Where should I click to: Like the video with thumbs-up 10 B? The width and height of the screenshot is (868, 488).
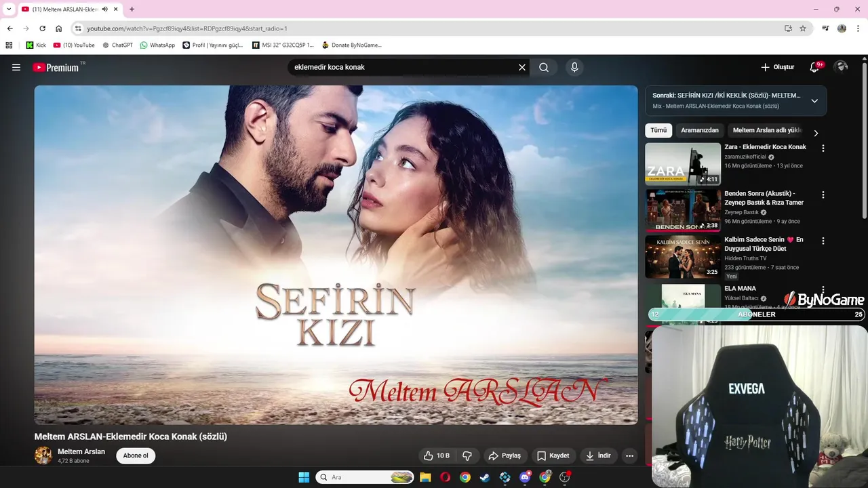point(436,455)
